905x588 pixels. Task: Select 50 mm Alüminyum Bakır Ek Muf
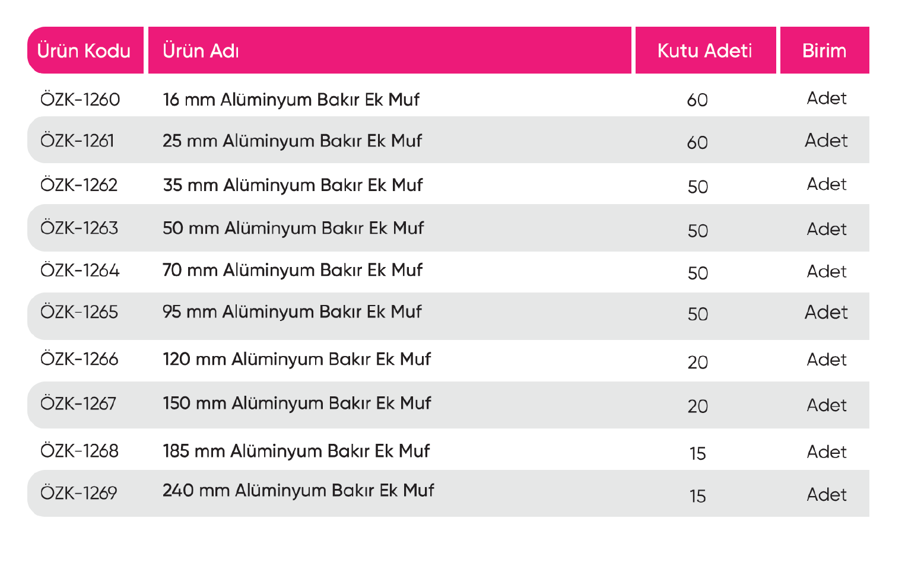pos(293,228)
